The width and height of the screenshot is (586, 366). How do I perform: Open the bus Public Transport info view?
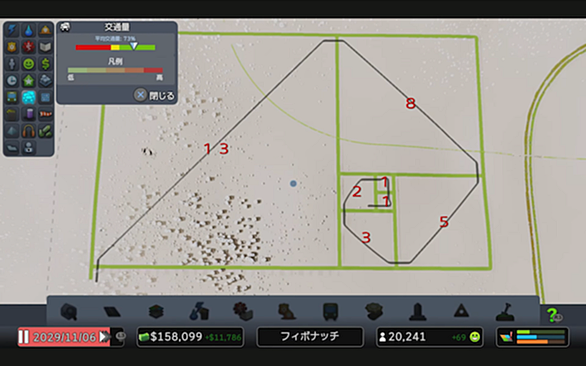[12, 97]
